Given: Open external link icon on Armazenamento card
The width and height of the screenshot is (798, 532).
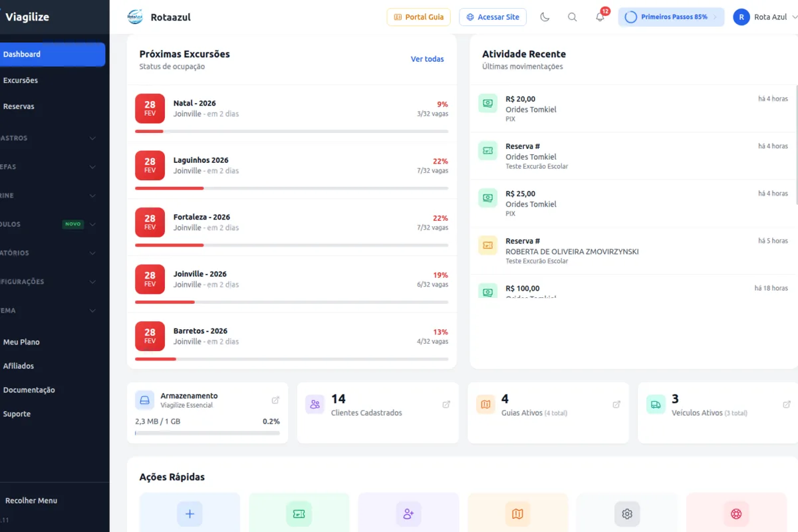Looking at the screenshot, I should coord(275,400).
